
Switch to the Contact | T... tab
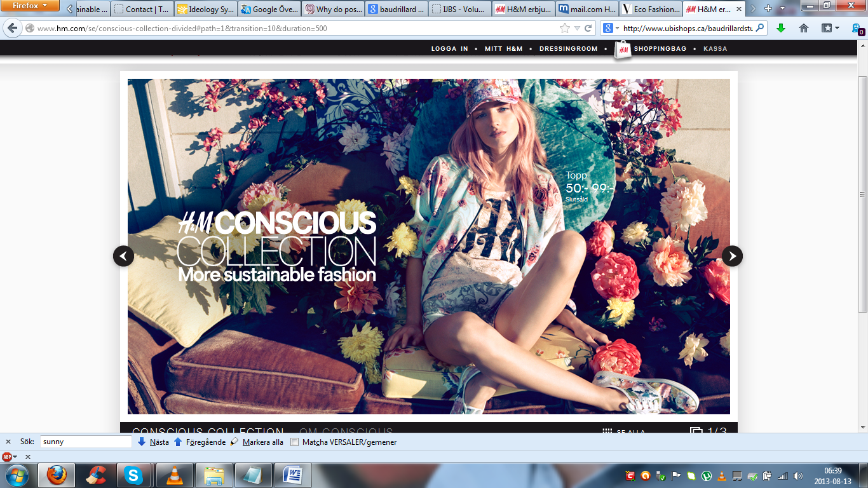(142, 9)
